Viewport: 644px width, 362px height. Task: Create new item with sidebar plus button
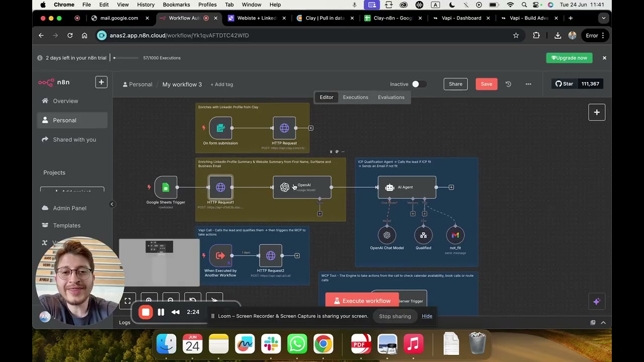tap(101, 82)
